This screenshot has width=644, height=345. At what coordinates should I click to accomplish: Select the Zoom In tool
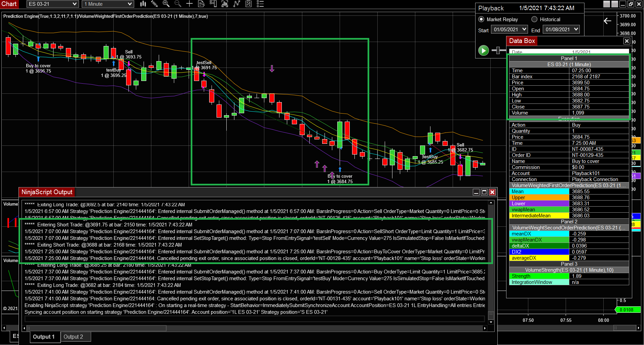[166, 4]
